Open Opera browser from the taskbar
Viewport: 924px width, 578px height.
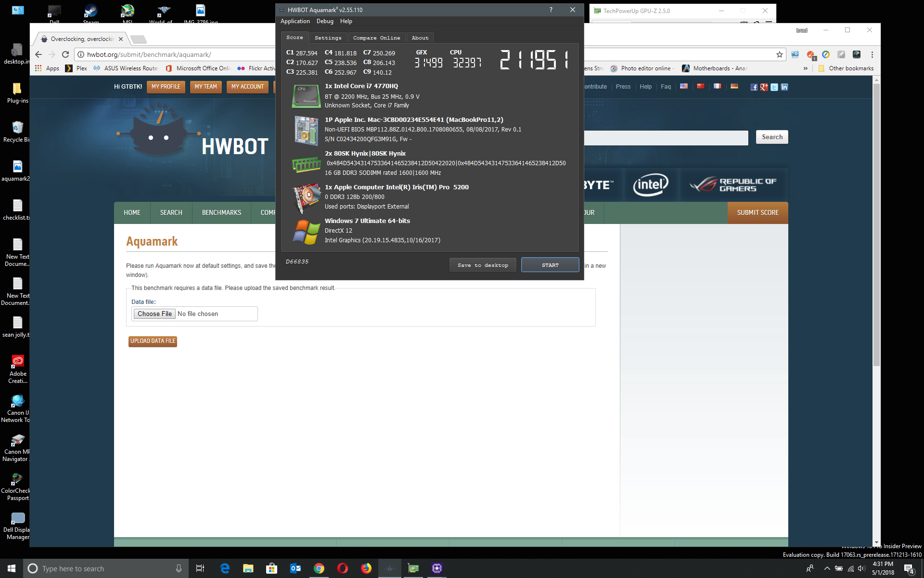tap(342, 568)
